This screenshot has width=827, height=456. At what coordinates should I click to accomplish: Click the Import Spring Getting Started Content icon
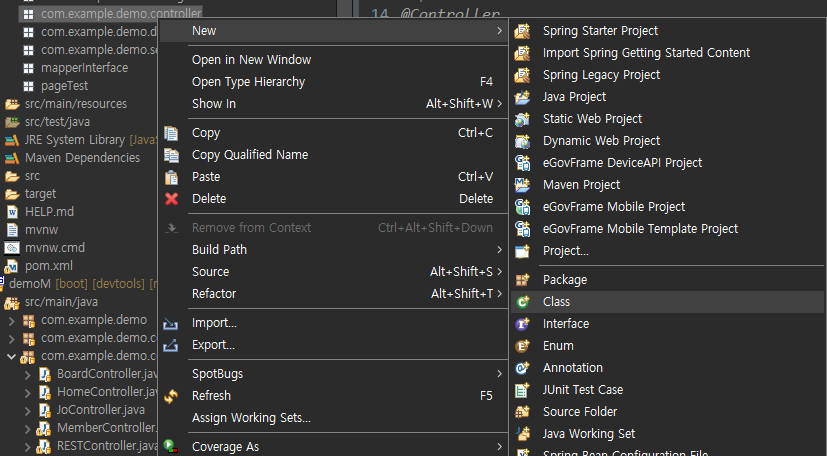[x=522, y=53]
